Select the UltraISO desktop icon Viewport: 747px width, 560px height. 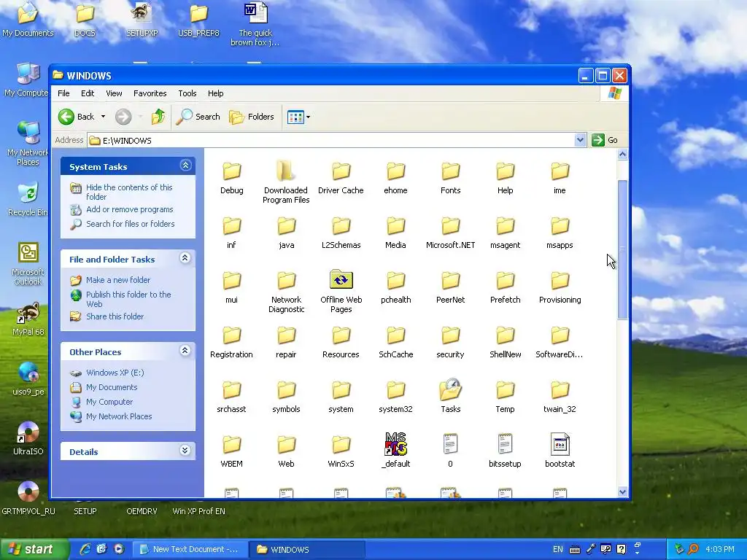coord(28,433)
